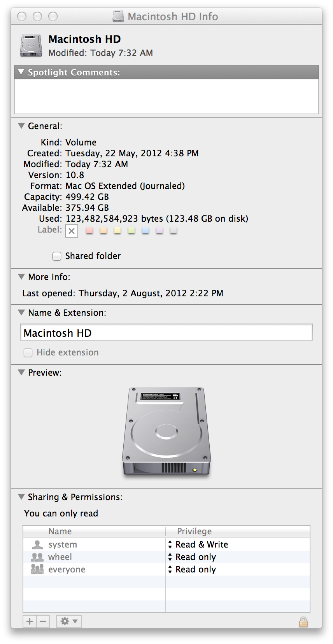333x644 pixels.
Task: Collapse the General section
Action: [21, 126]
